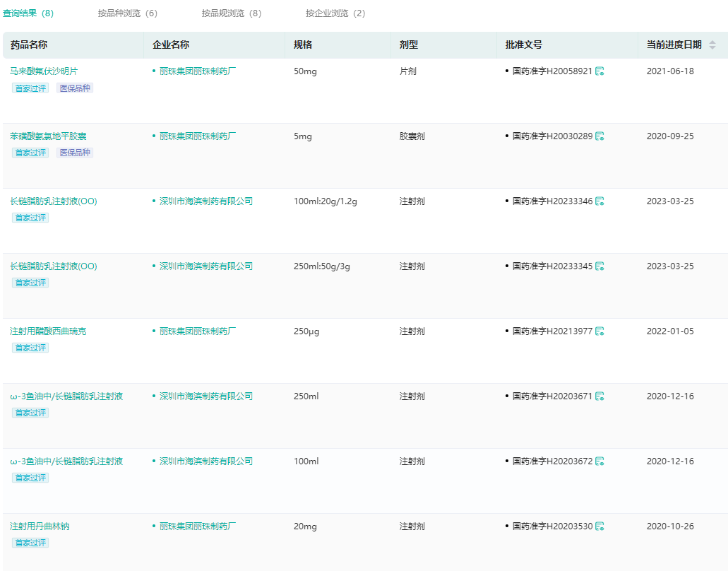This screenshot has height=571, width=728.
Task: Select the 查询结果 tab
Action: pos(28,13)
